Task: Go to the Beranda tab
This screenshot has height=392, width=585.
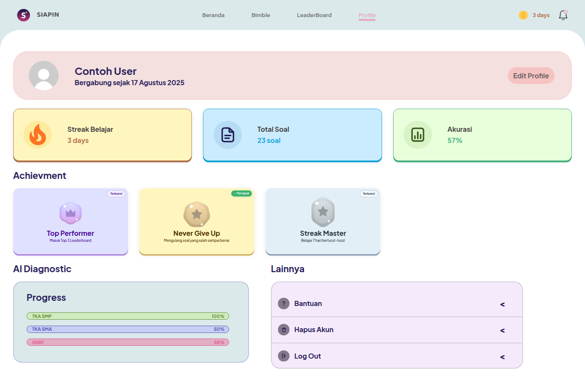Action: [x=213, y=15]
